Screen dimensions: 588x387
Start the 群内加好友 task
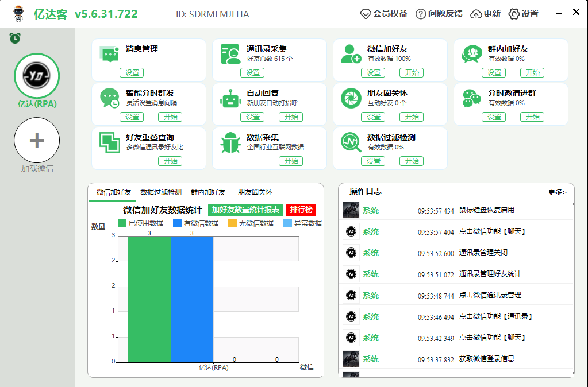click(532, 73)
